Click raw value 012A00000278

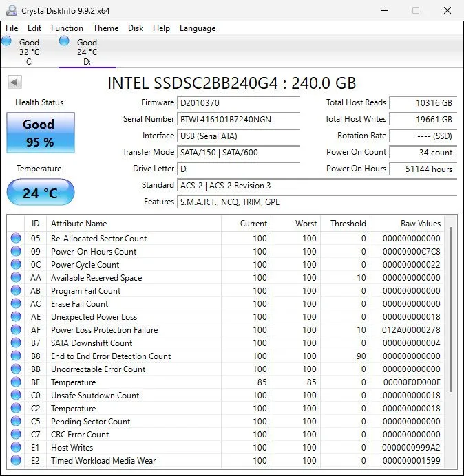411,330
